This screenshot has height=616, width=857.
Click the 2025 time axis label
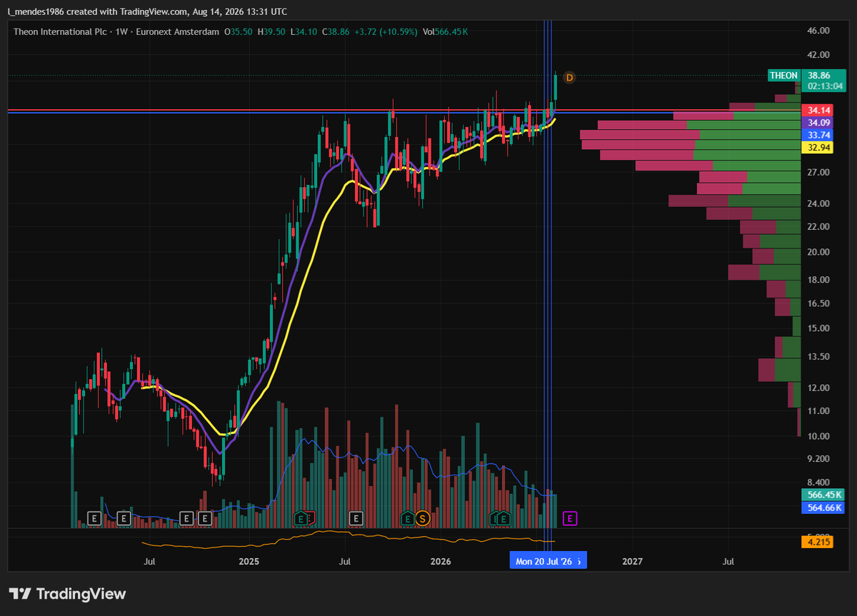(249, 562)
